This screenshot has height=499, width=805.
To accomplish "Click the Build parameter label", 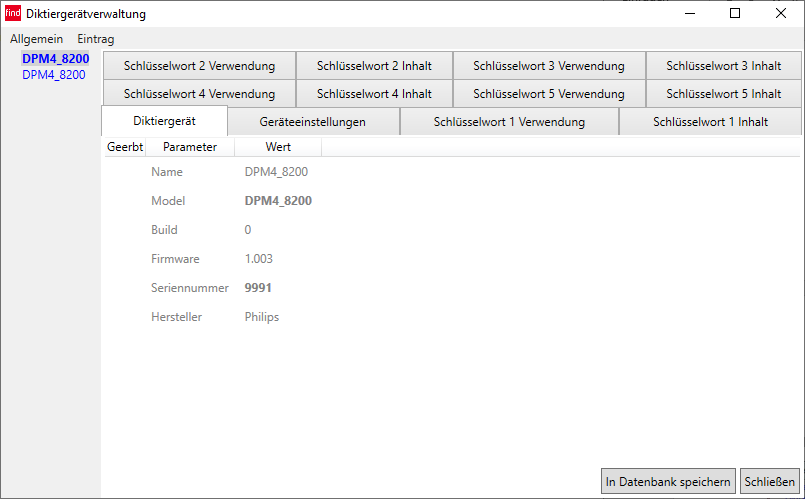I will tap(164, 230).
